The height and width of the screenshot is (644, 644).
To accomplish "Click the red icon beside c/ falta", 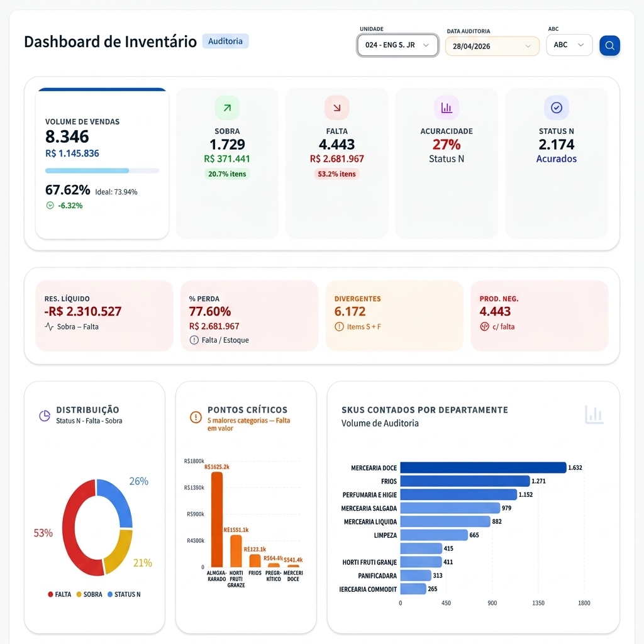I will coord(485,327).
